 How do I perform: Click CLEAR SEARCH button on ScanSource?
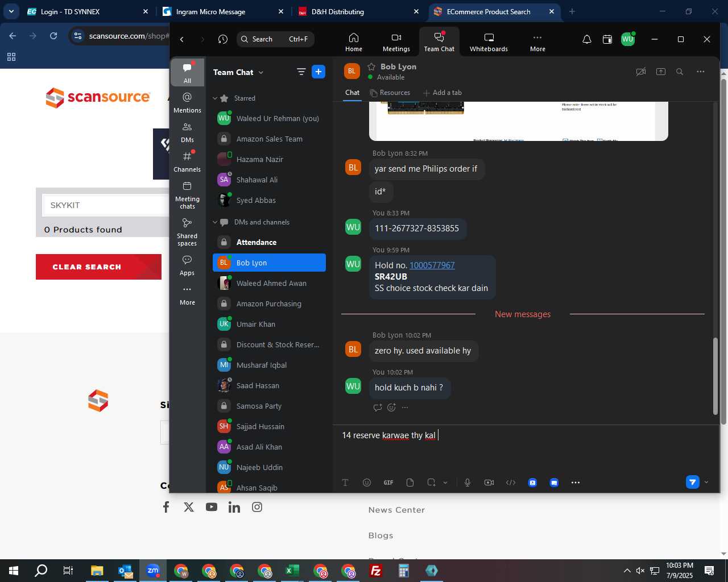click(98, 267)
